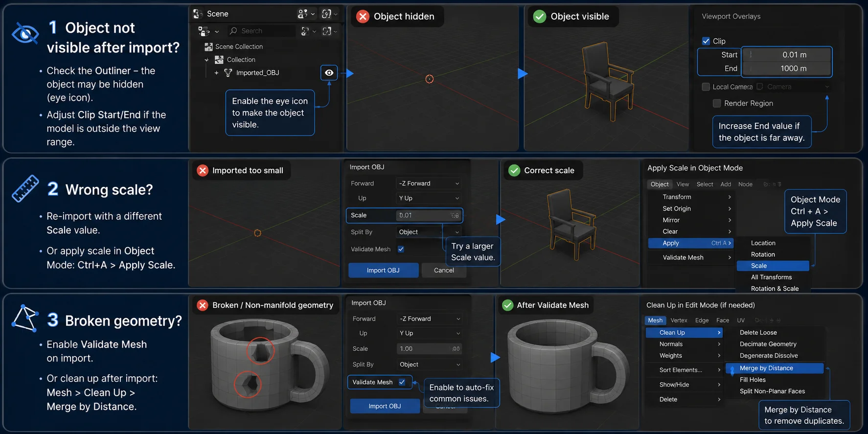Choose All Transforms in Apply submenu
This screenshot has height=434, width=868.
click(771, 277)
